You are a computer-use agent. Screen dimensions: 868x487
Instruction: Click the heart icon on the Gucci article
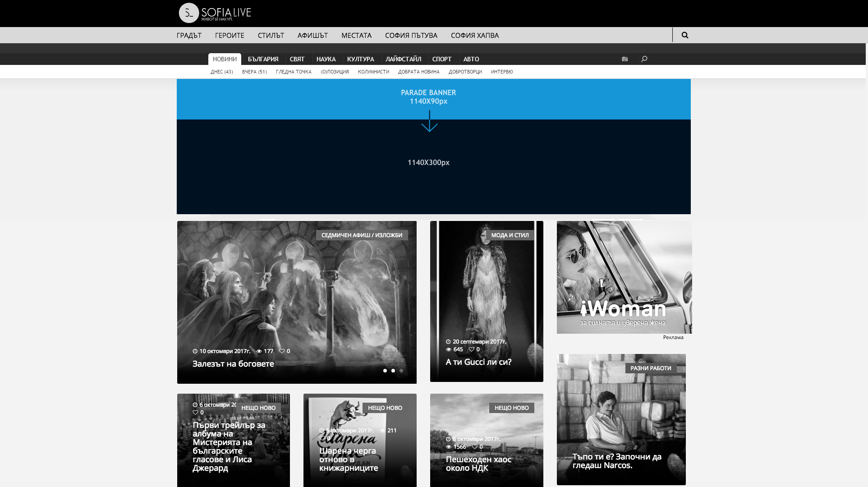tap(471, 349)
